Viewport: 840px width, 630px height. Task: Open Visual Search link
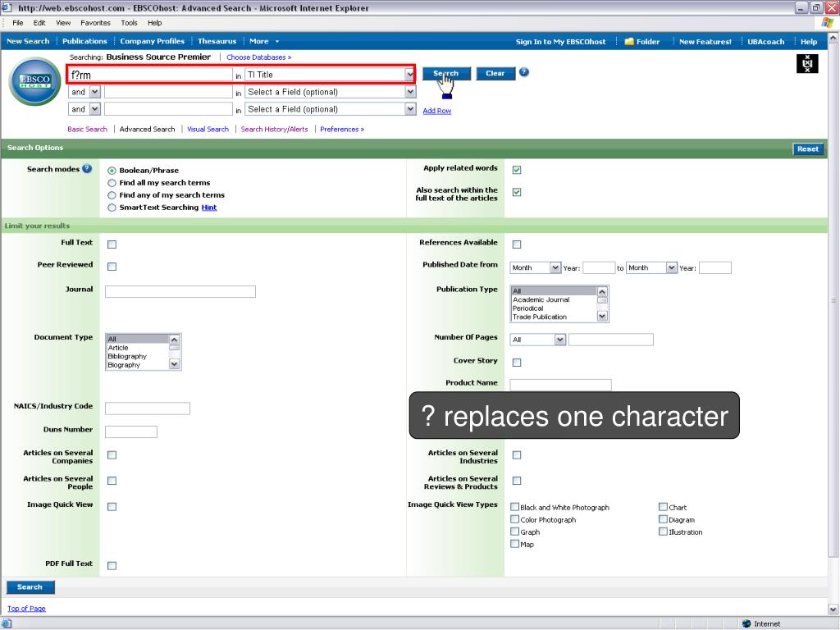point(208,129)
